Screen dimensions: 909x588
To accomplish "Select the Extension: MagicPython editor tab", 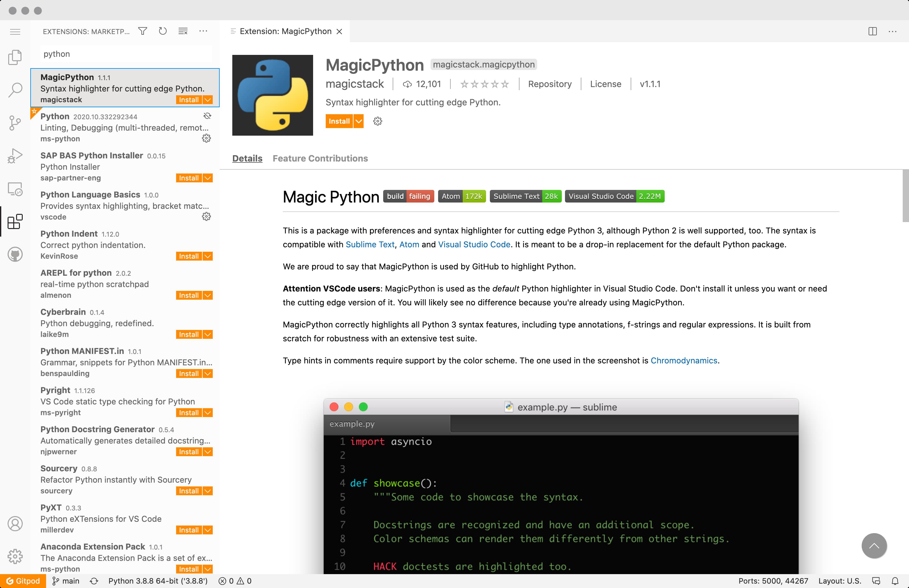I will coord(285,31).
